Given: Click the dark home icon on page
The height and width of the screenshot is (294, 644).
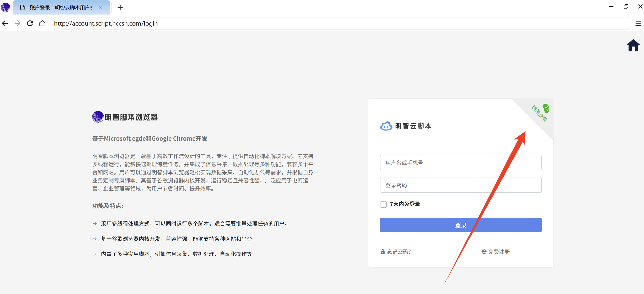Looking at the screenshot, I should tap(633, 45).
